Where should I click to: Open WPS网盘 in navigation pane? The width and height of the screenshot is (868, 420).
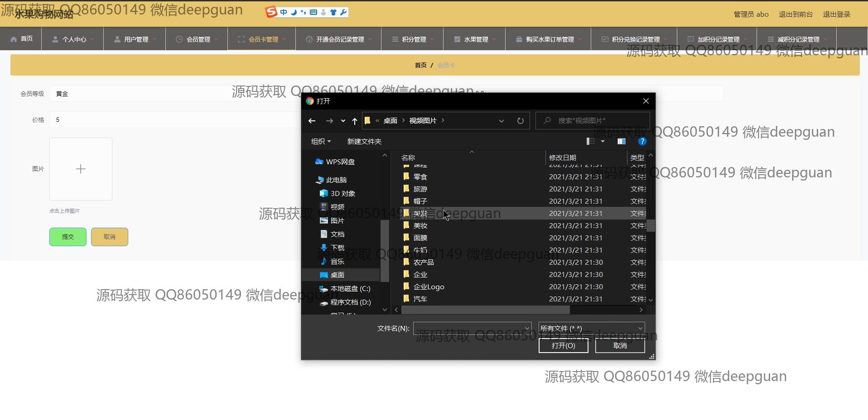click(x=340, y=162)
